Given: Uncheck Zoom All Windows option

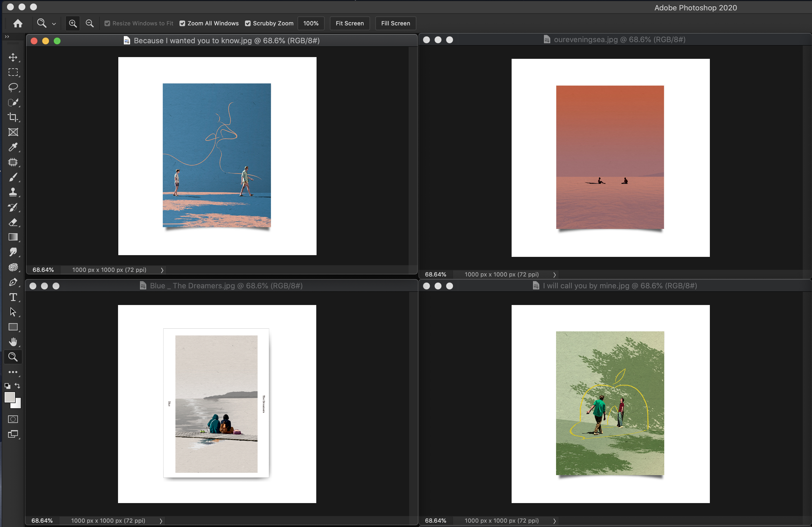Looking at the screenshot, I should point(183,24).
